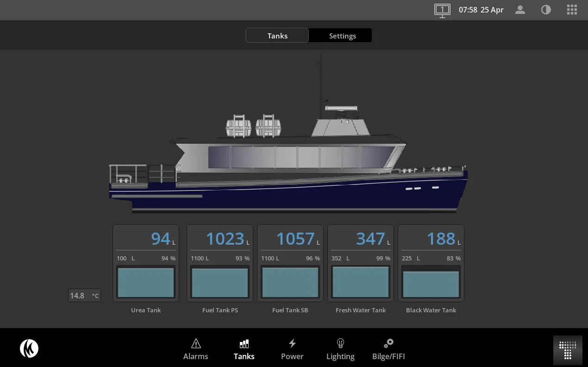This screenshot has width=588, height=367.
Task: Select the Fresh Water Tank level bar
Action: point(361,282)
